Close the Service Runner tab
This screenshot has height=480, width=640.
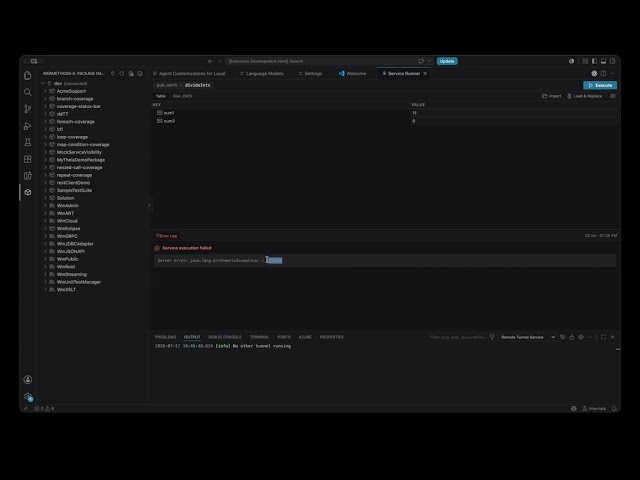(425, 73)
